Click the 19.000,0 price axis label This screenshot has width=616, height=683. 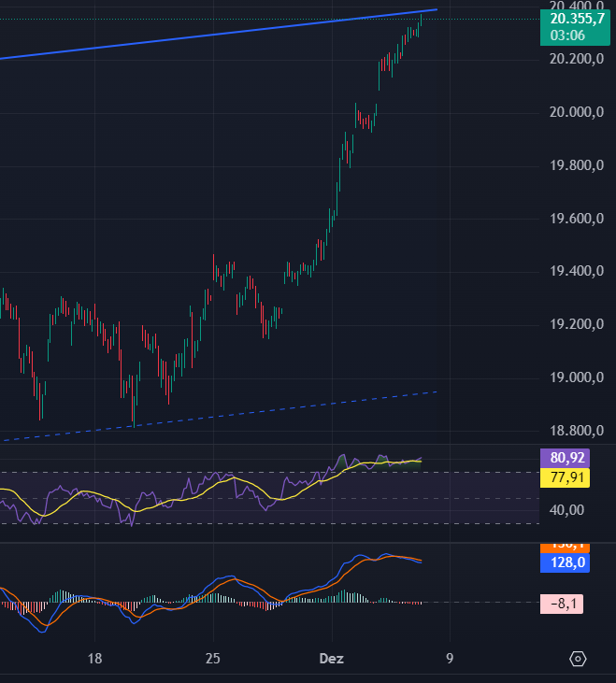tap(577, 377)
